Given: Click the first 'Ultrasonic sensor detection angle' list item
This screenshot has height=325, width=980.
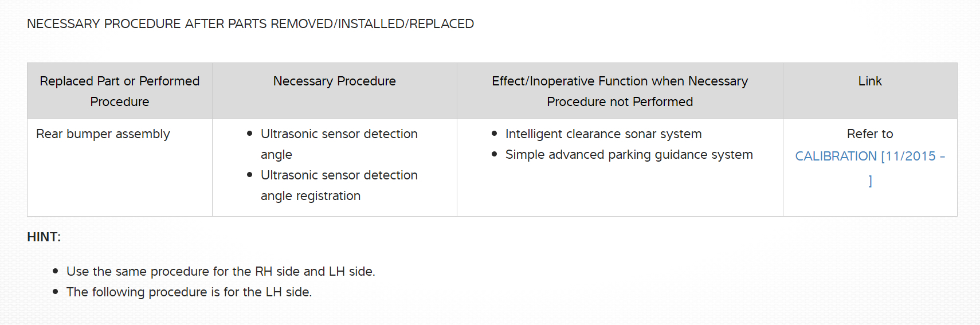Looking at the screenshot, I should pos(339,144).
